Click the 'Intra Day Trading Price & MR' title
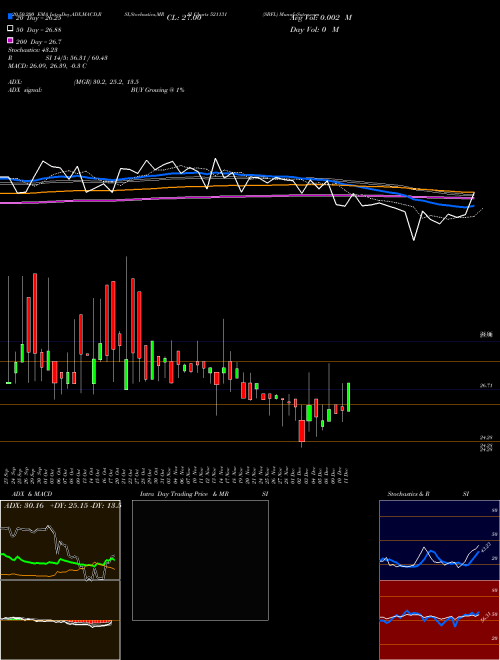This screenshot has width=500, height=660. tap(184, 494)
